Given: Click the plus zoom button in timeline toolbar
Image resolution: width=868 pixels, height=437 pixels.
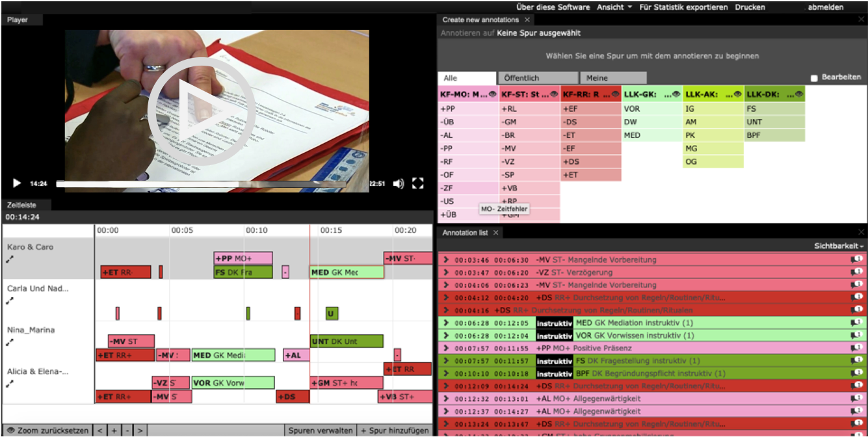Looking at the screenshot, I should coord(114,430).
